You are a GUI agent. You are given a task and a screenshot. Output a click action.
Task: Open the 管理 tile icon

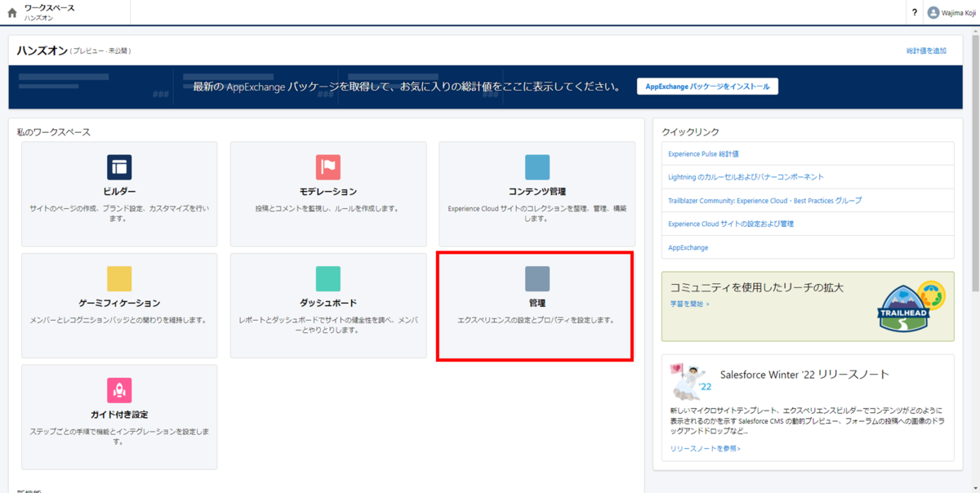537,279
